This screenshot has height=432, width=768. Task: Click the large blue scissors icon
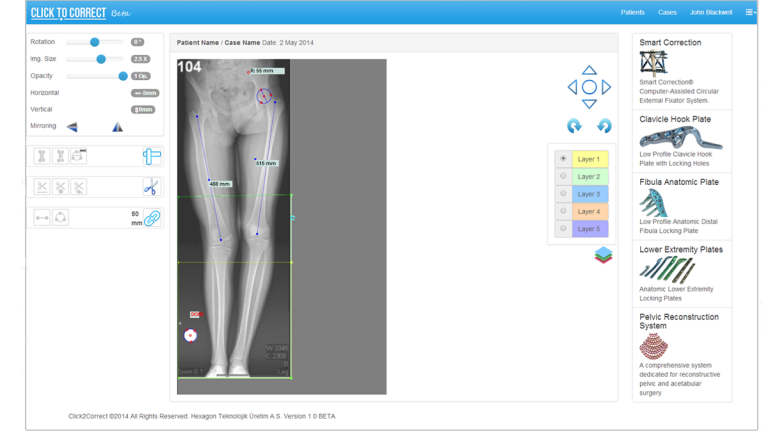(151, 187)
